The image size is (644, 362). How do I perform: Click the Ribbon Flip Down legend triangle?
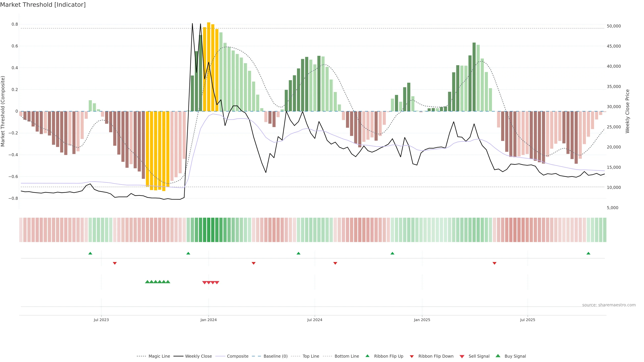tap(412, 356)
